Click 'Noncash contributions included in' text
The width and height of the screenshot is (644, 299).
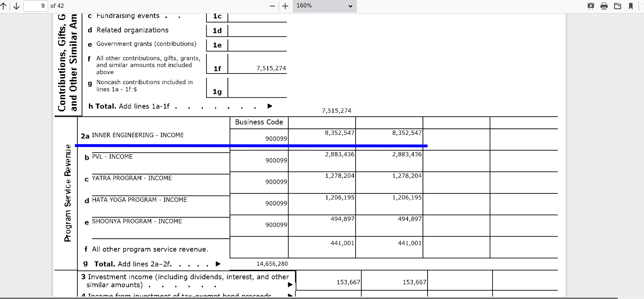point(144,82)
